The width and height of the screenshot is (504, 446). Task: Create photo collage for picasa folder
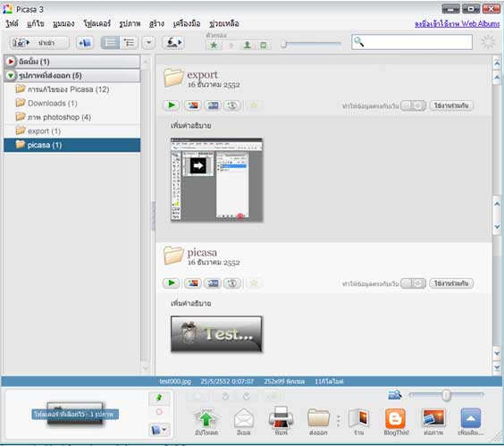pyautogui.click(x=192, y=283)
